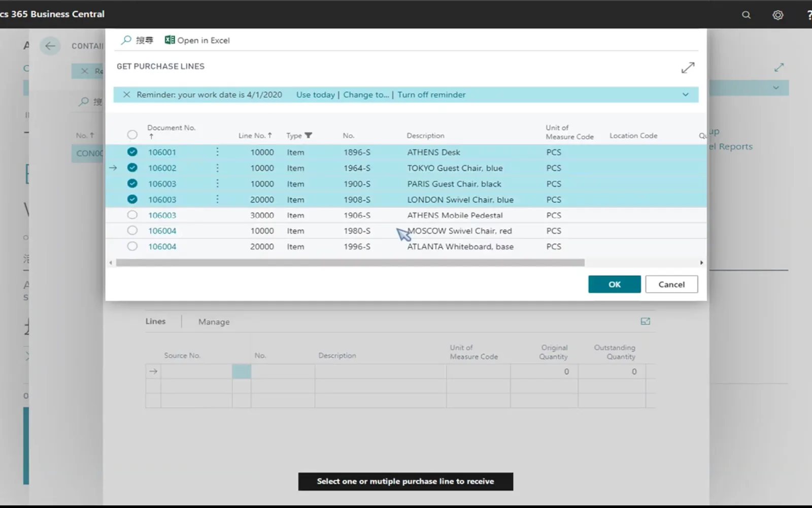Viewport: 812px width, 508px height.
Task: Click Change to... in the reminder
Action: coord(366,94)
